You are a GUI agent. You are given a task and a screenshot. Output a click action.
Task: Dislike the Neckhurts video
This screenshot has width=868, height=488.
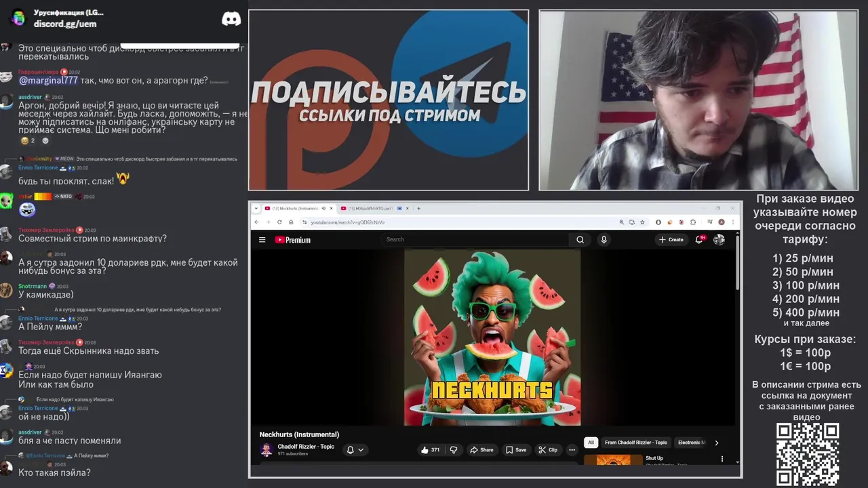click(454, 450)
